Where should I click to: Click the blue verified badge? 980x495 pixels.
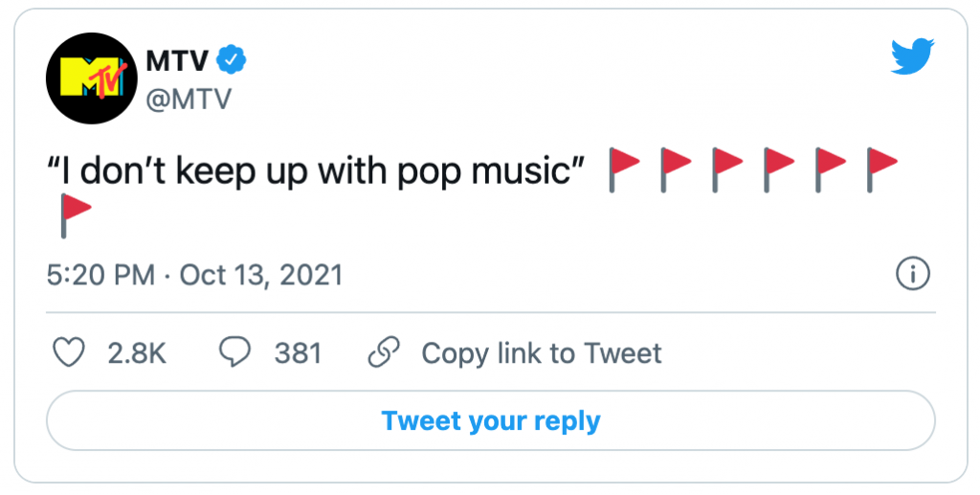tap(232, 60)
